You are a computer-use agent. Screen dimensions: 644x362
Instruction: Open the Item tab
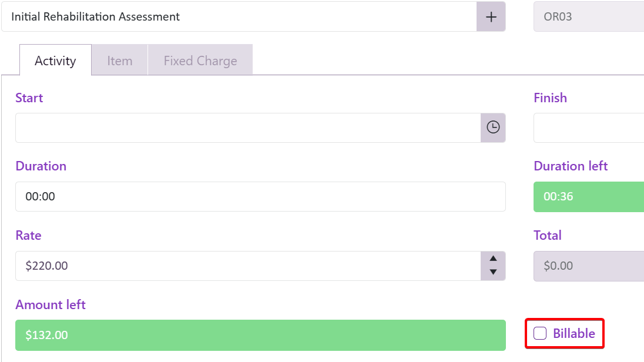(x=119, y=61)
